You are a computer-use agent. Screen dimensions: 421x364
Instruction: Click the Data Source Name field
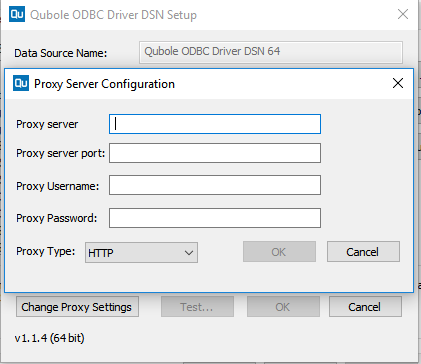pyautogui.click(x=271, y=52)
